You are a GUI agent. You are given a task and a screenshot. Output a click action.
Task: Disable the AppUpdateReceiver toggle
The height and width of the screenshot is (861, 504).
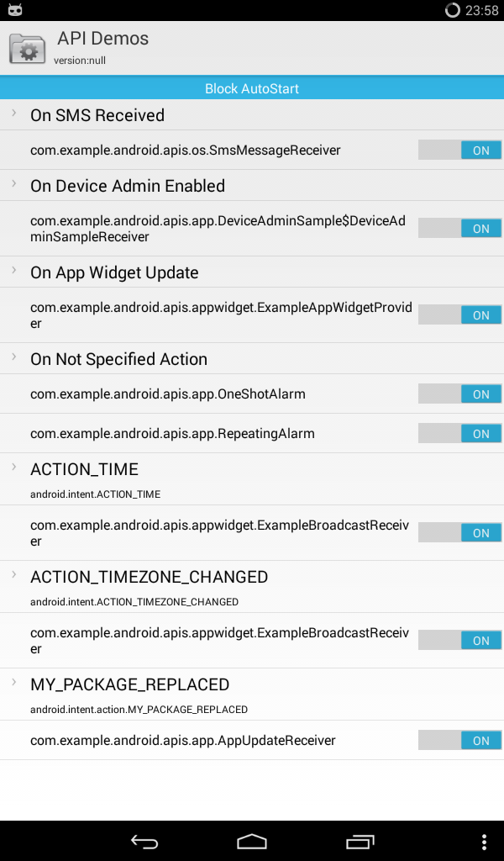pyautogui.click(x=459, y=741)
